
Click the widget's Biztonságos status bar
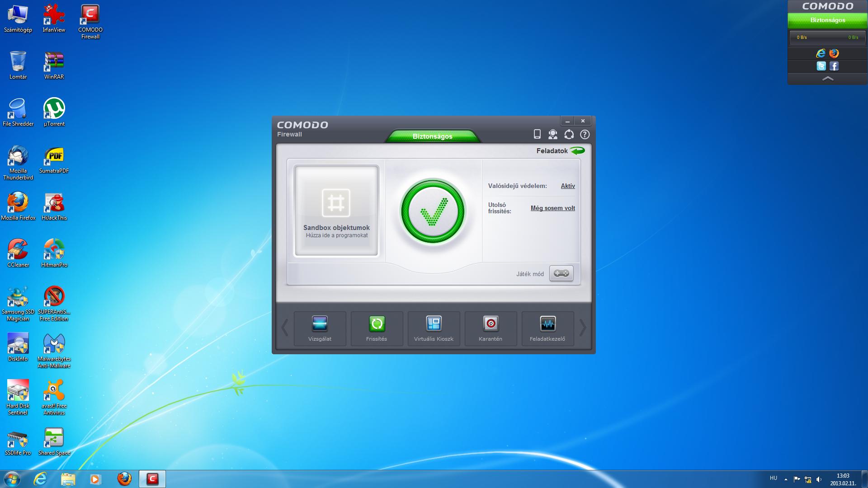click(x=828, y=20)
